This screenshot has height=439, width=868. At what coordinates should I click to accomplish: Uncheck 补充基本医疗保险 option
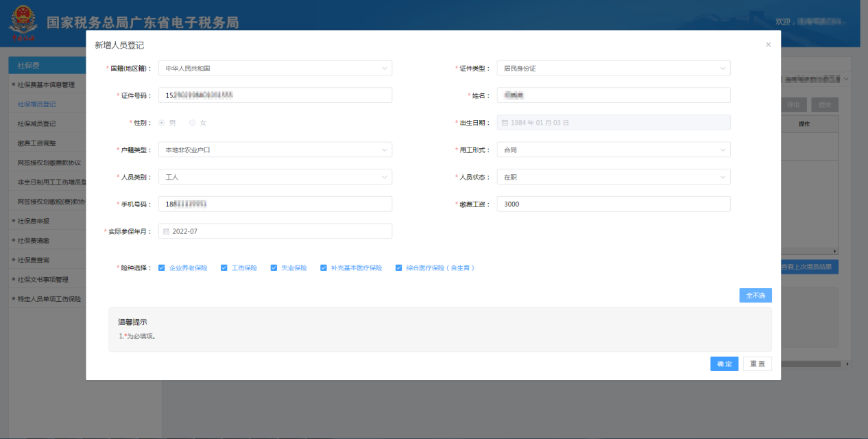(x=324, y=268)
